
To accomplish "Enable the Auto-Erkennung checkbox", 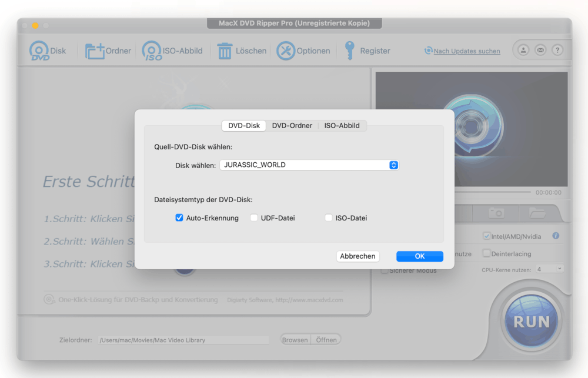I will click(x=179, y=218).
